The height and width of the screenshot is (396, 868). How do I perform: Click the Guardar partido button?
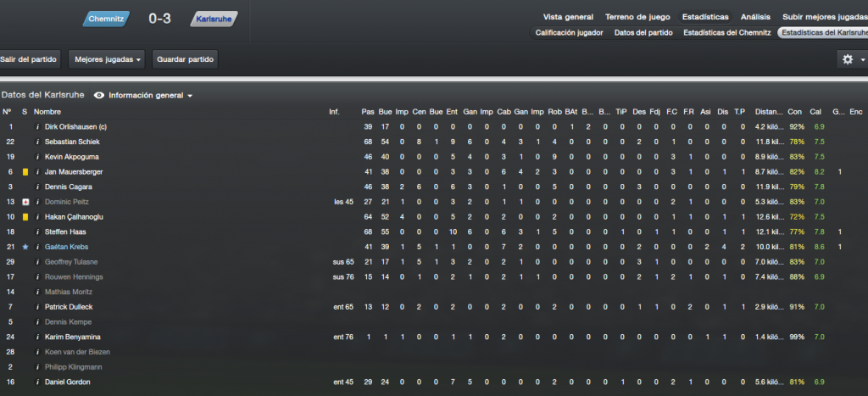click(x=185, y=59)
